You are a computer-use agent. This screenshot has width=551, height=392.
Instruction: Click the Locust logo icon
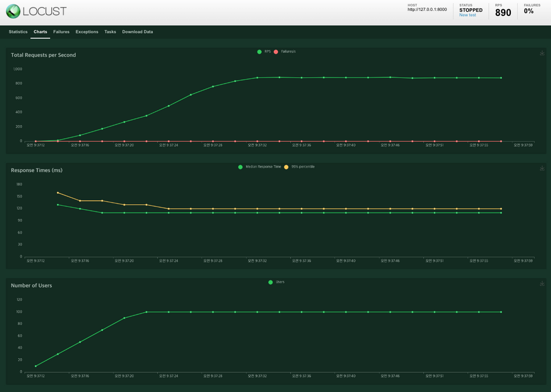click(13, 11)
